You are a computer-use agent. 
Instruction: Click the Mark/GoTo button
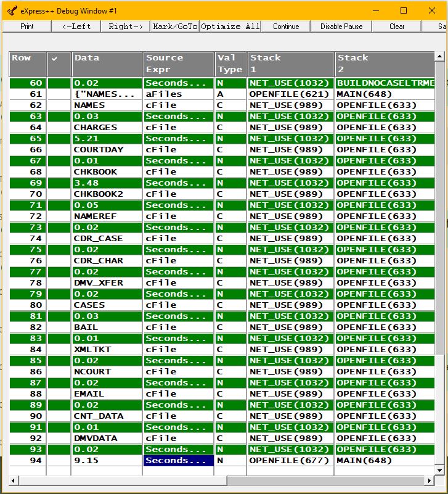coord(175,27)
